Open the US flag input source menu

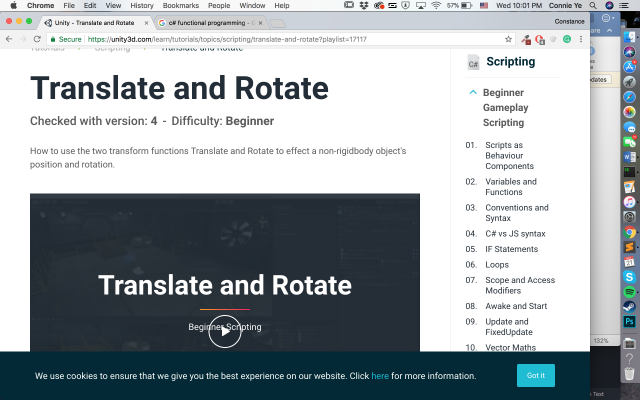pos(484,5)
